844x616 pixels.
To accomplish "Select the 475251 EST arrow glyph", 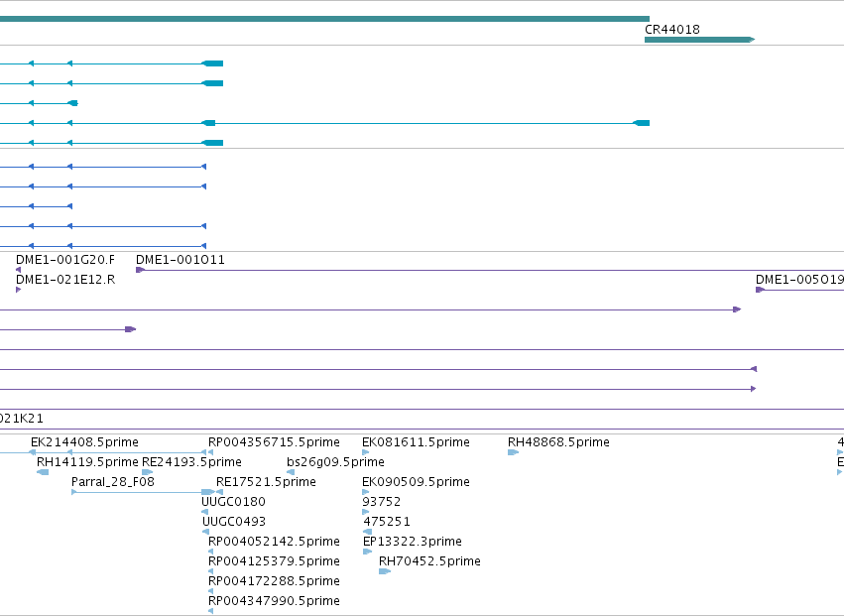I will (368, 532).
